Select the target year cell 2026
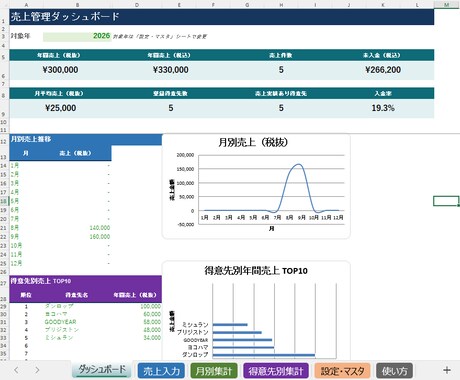 pos(77,36)
